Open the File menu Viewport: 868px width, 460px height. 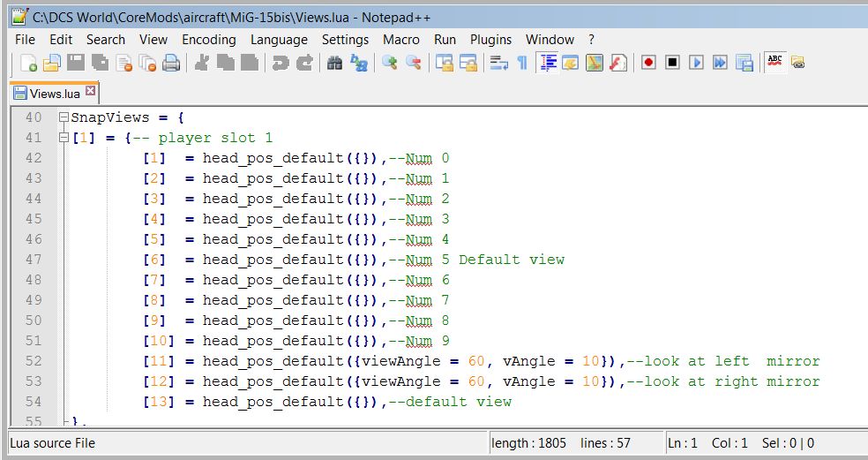[25, 40]
